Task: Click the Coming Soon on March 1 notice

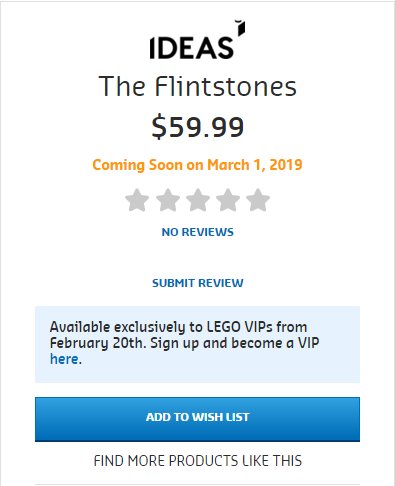Action: (197, 165)
